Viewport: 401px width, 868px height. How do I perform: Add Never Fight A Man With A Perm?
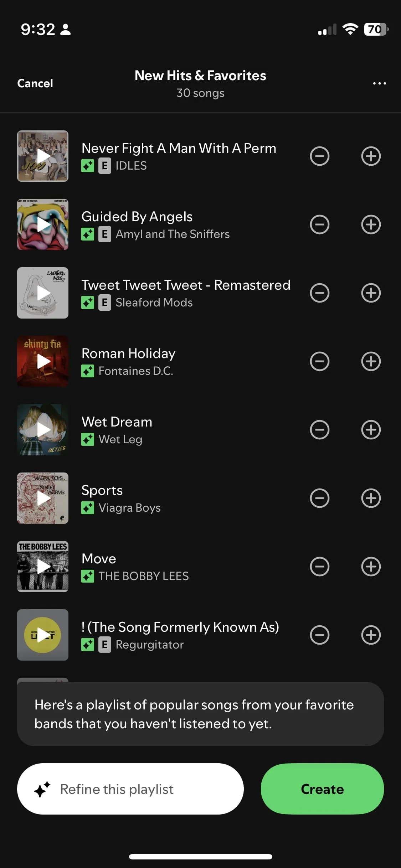[x=371, y=156]
